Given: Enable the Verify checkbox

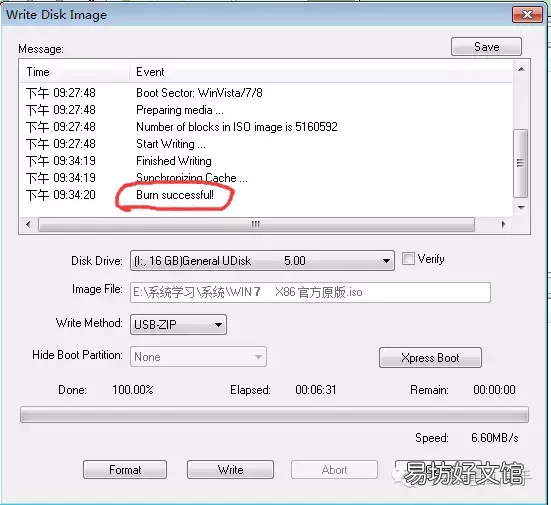Looking at the screenshot, I should [x=408, y=259].
